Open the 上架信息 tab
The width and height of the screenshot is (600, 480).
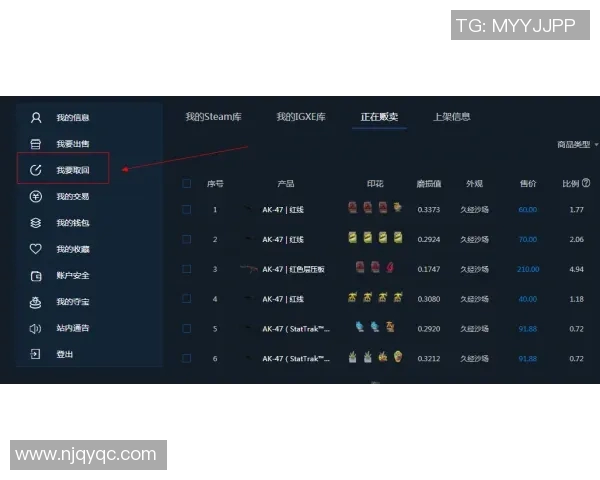pyautogui.click(x=451, y=117)
